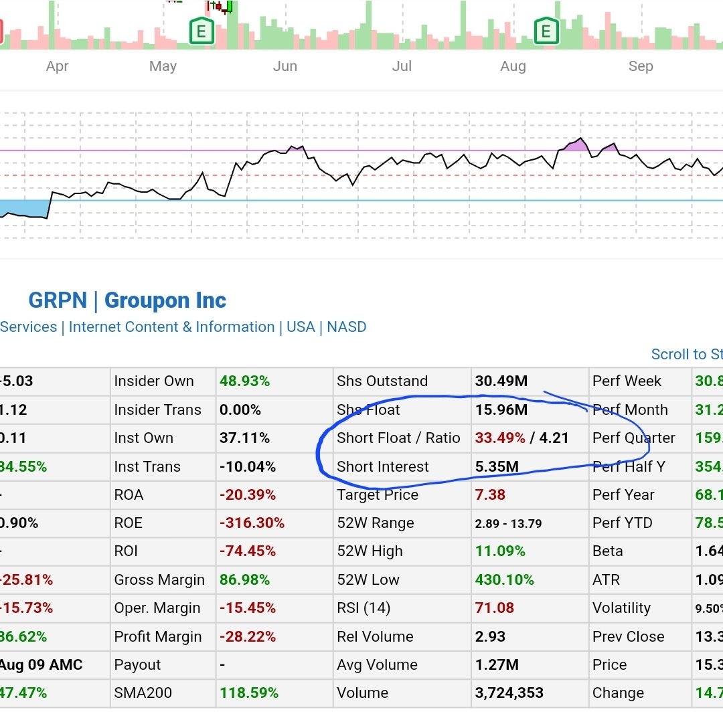The height and width of the screenshot is (728, 723).
Task: Click the Rel Volume label
Action: (375, 637)
